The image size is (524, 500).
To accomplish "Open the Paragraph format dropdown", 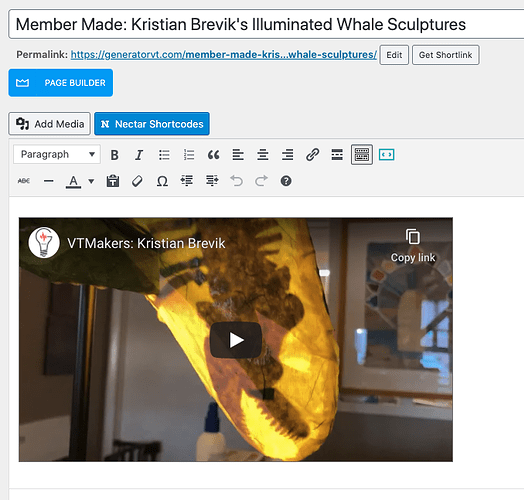I will point(57,154).
